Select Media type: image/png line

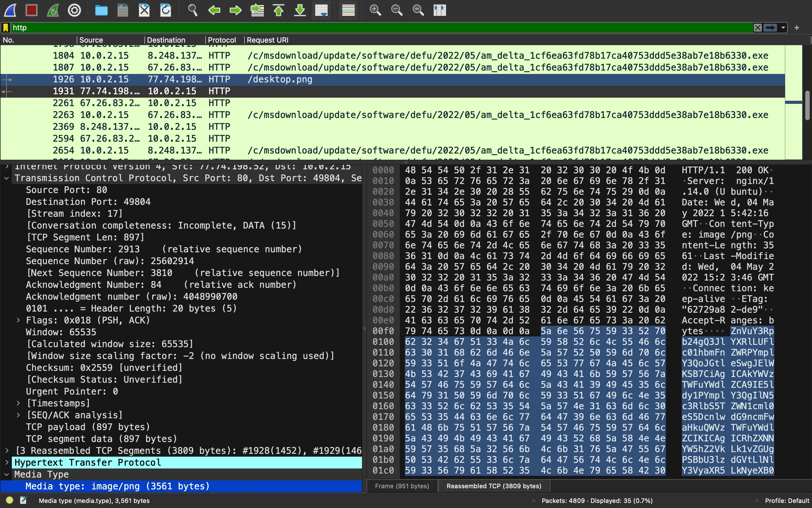click(x=181, y=487)
